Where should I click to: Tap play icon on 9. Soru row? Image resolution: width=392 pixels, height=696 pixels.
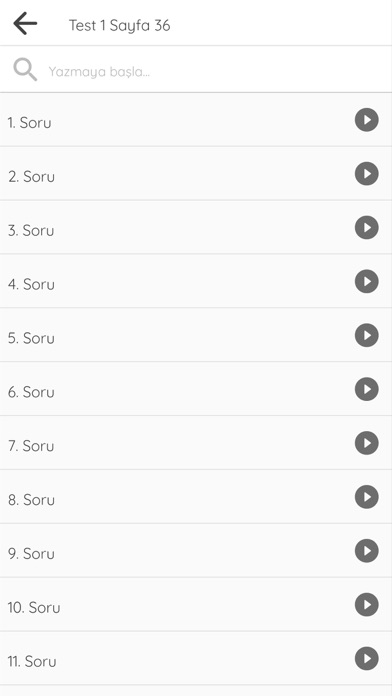366,550
